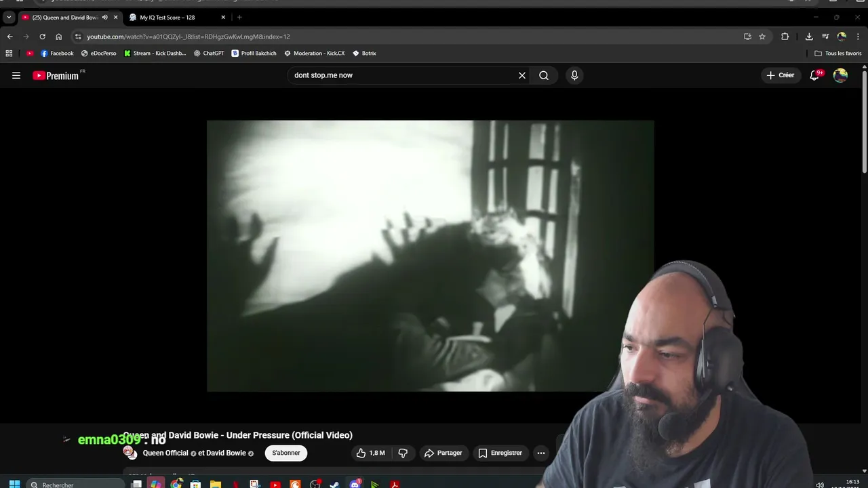
Task: Open the Moderation - Kick.CX bookmark
Action: click(x=314, y=53)
